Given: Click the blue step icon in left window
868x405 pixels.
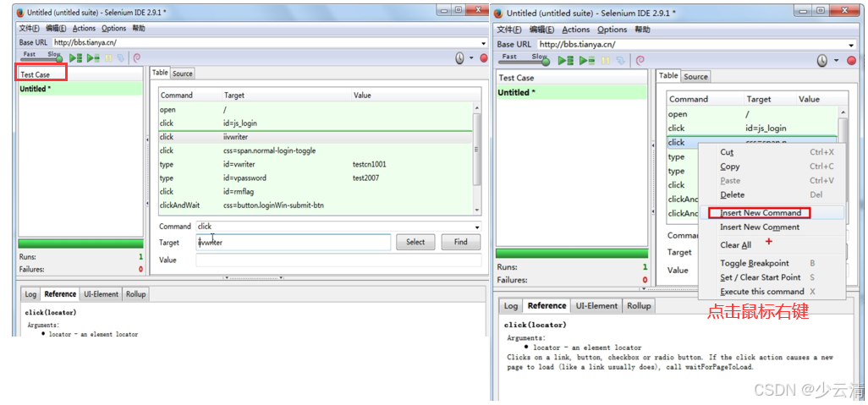Looking at the screenshot, I should point(120,57).
